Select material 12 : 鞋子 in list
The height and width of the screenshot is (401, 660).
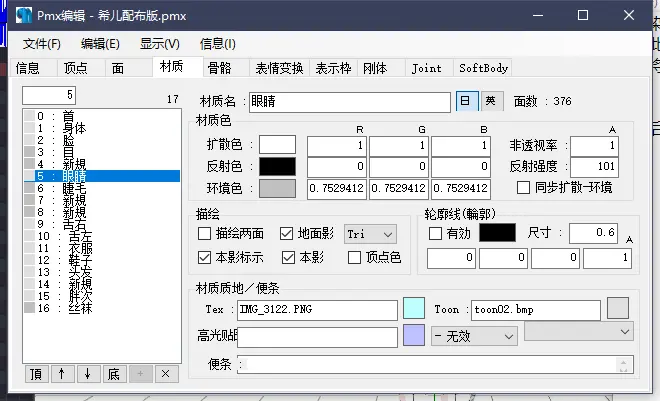point(102,260)
